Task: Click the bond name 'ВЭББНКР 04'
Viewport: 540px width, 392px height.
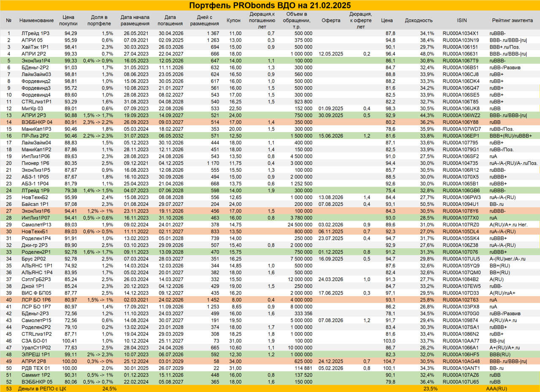Action: (x=36, y=122)
